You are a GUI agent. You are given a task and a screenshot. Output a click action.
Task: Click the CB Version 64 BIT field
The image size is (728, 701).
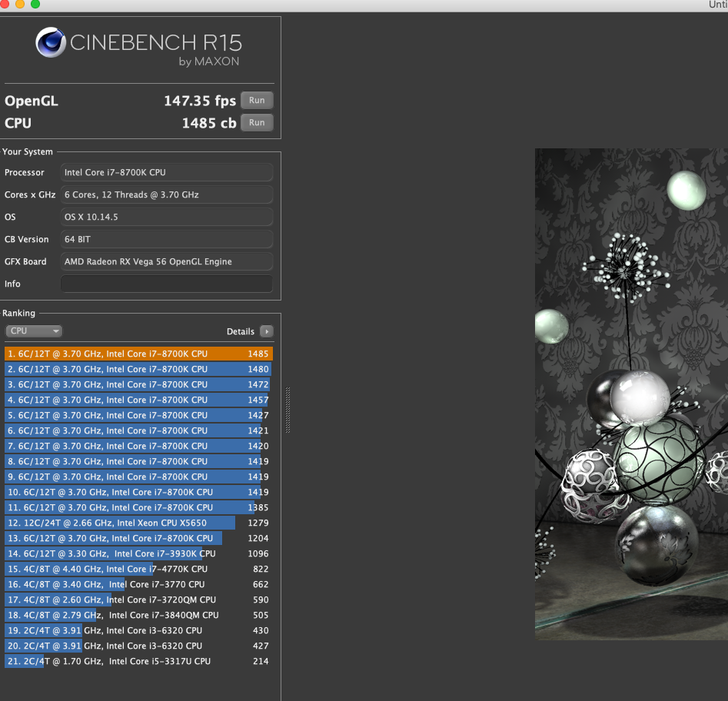[x=166, y=239]
